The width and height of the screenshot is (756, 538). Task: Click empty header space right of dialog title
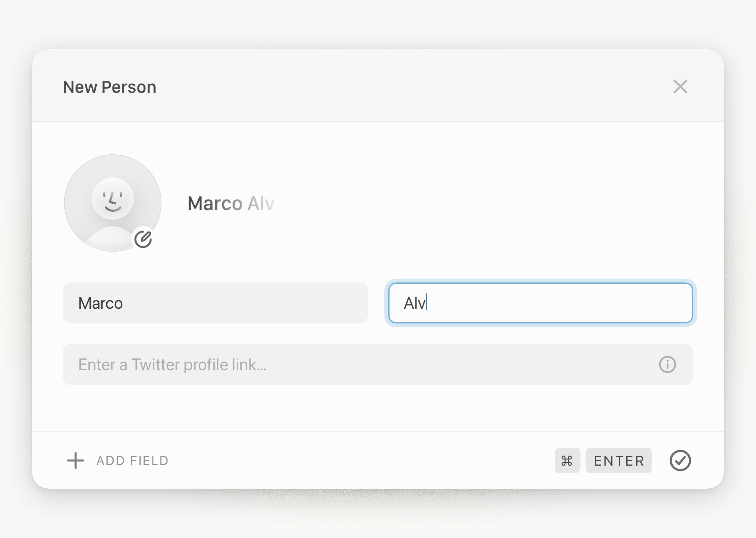[x=398, y=87]
